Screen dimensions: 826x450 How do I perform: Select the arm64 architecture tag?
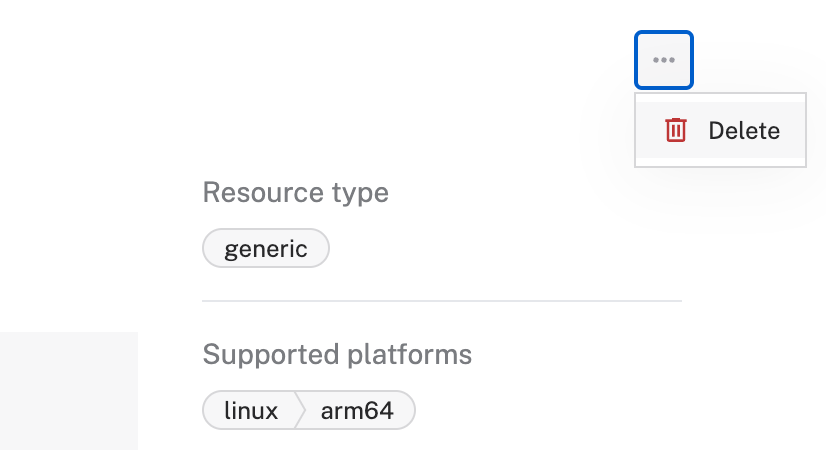coord(357,410)
